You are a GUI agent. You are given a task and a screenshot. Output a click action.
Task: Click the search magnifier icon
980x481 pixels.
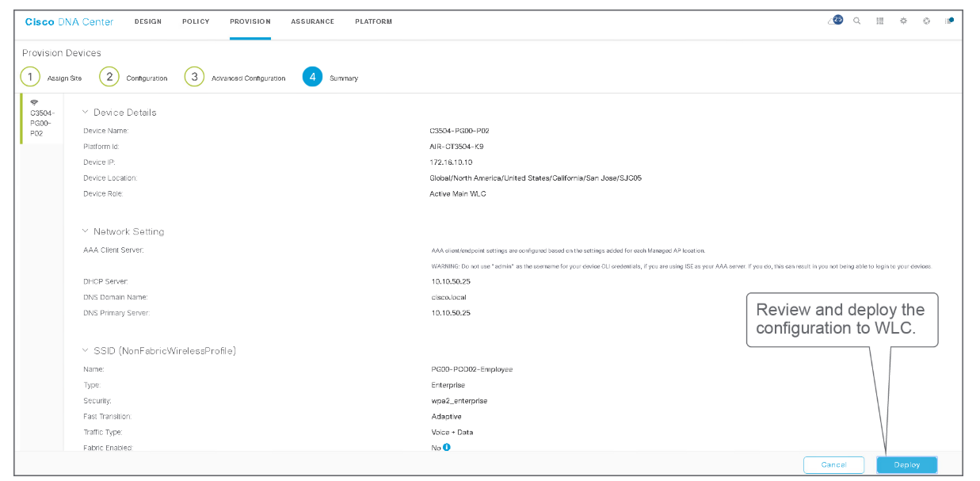pos(856,21)
